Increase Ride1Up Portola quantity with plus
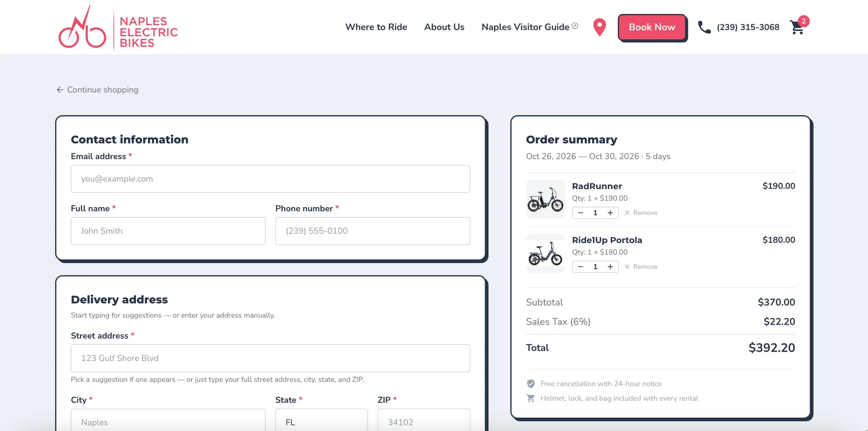 pos(610,267)
